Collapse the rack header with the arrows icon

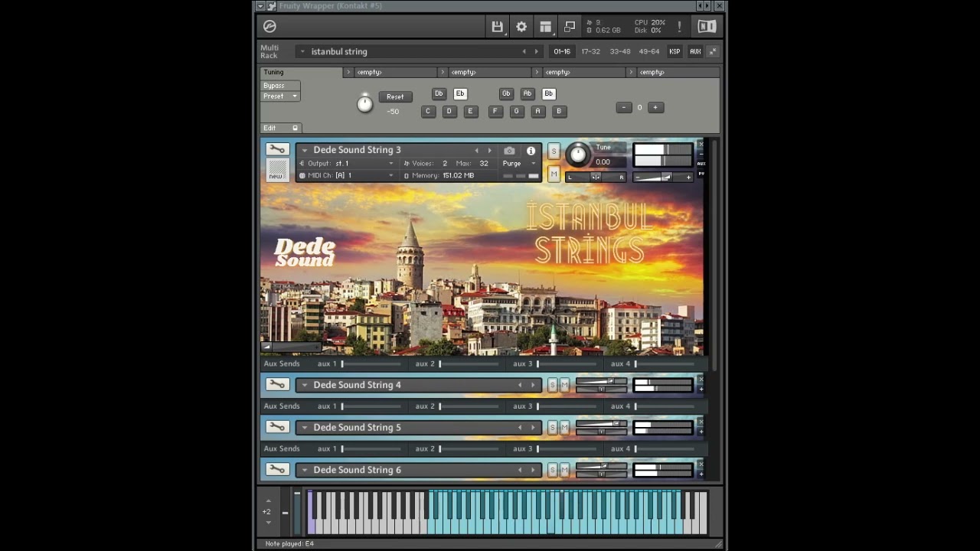click(713, 51)
